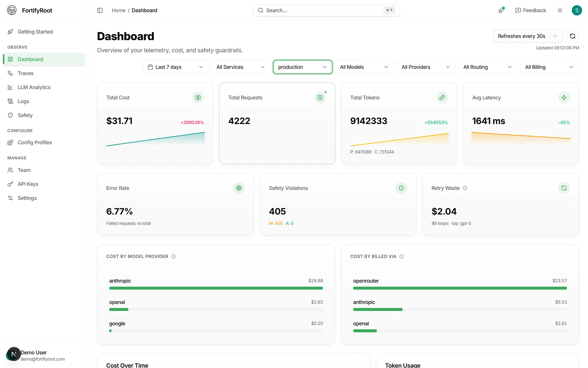Image resolution: width=588 pixels, height=368 pixels.
Task: Click the Retry Waste info icon
Action: (465, 188)
